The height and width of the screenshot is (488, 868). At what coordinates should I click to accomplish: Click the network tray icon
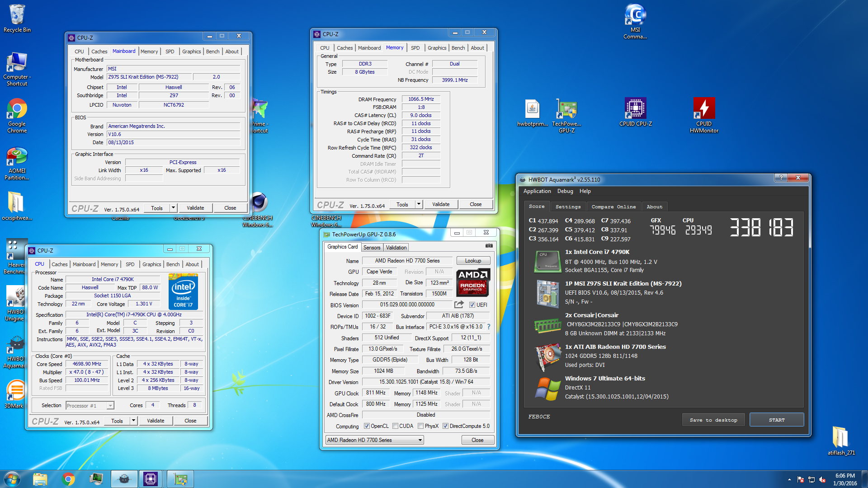(811, 480)
